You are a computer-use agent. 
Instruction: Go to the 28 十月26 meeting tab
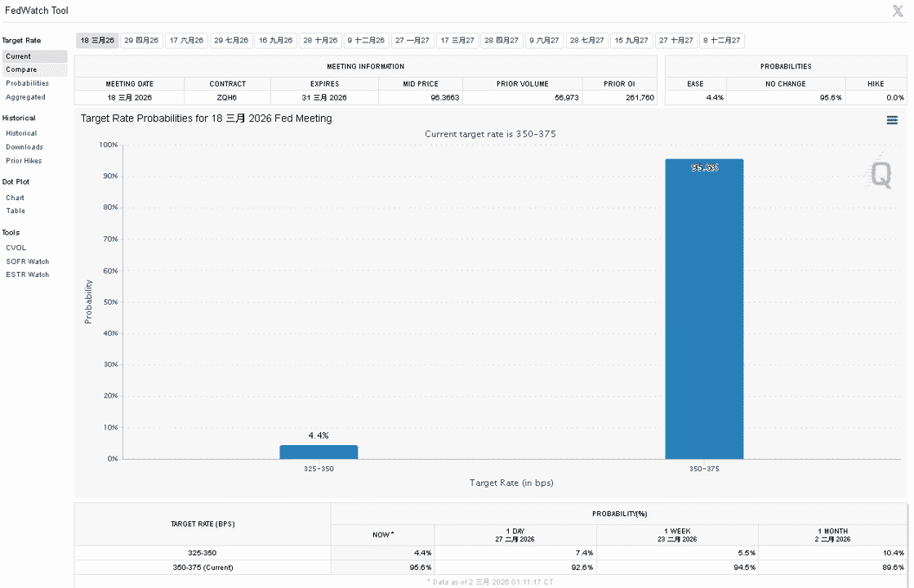321,40
